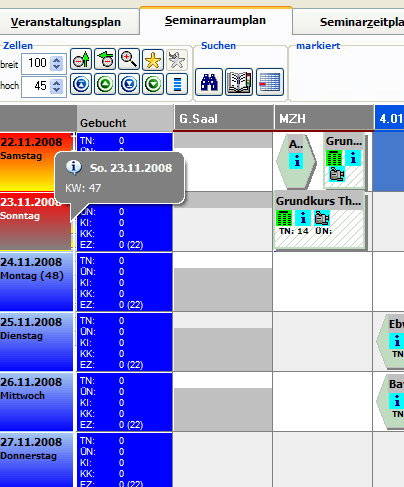This screenshot has height=487, width=404.
Task: Select the Seminarraumplan tab
Action: click(215, 20)
